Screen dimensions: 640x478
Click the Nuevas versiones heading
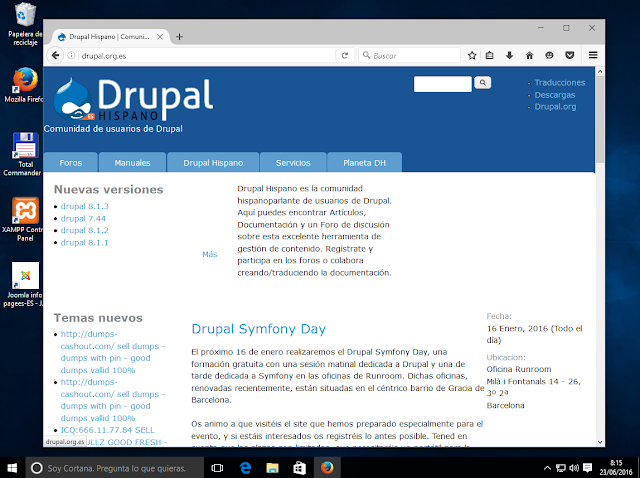(x=109, y=189)
